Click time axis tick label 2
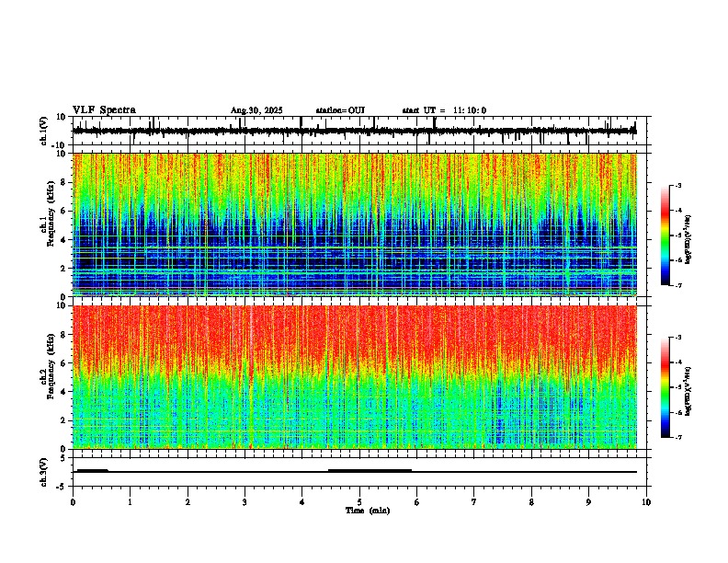 188,502
